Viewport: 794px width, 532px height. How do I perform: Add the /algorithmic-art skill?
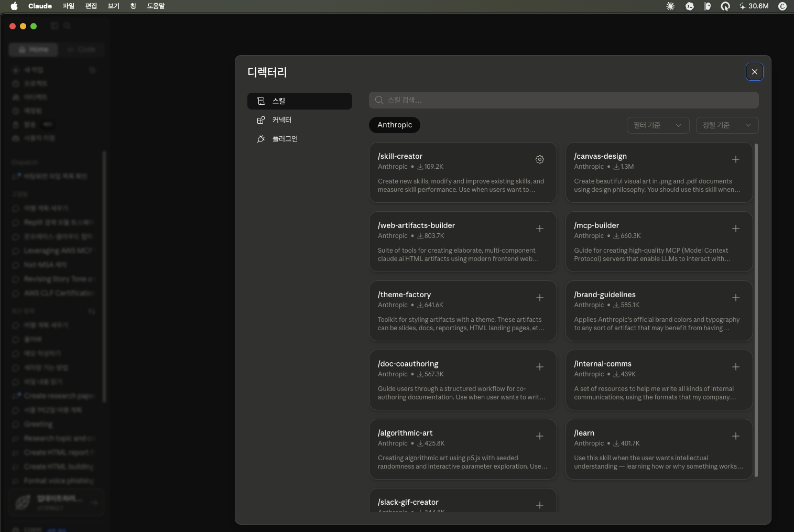(x=540, y=436)
